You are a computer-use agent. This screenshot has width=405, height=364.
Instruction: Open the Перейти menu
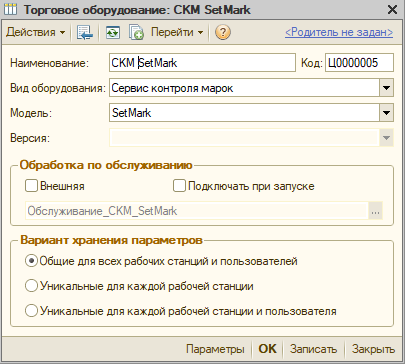177,32
